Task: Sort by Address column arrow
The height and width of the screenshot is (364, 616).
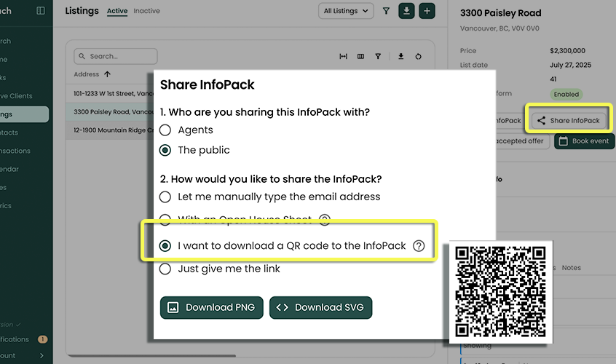Action: [108, 74]
